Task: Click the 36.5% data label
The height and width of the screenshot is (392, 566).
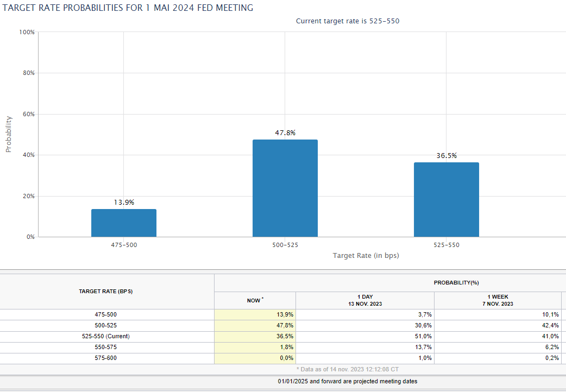Action: [x=446, y=156]
